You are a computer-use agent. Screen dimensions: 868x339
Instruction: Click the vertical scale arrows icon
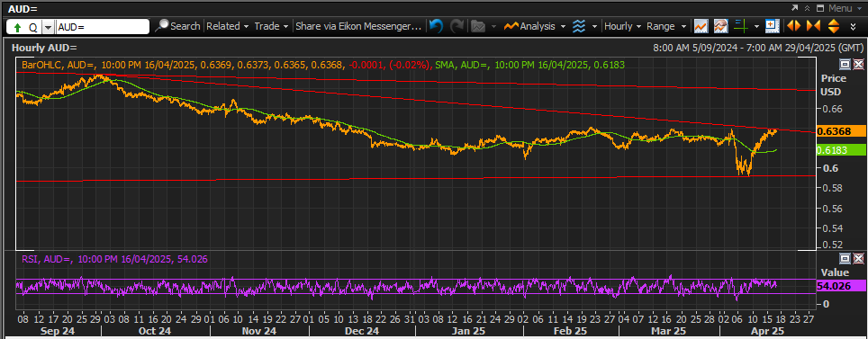click(834, 26)
